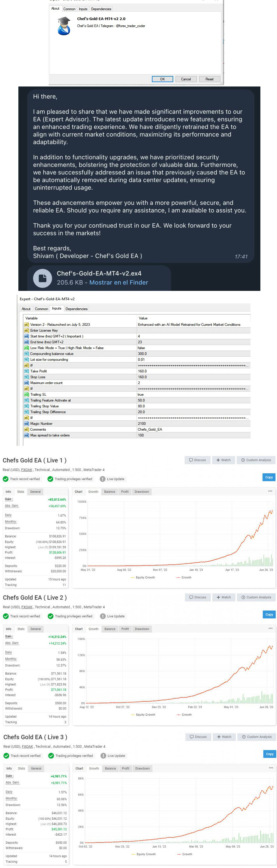Viewport: 277px width, 868px height.
Task: Click the OK button in Expert dialog
Action: coord(162,79)
